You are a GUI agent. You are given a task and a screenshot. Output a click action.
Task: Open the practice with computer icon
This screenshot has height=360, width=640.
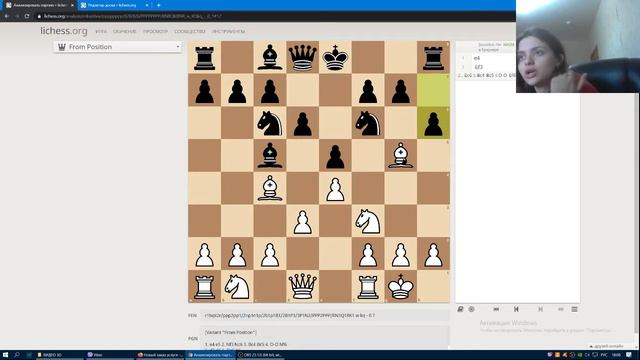471,309
